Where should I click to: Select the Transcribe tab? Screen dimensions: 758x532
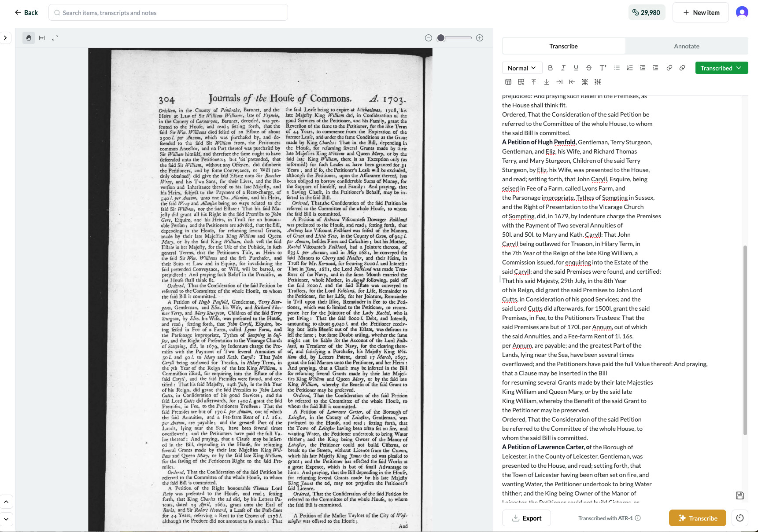pyautogui.click(x=563, y=46)
